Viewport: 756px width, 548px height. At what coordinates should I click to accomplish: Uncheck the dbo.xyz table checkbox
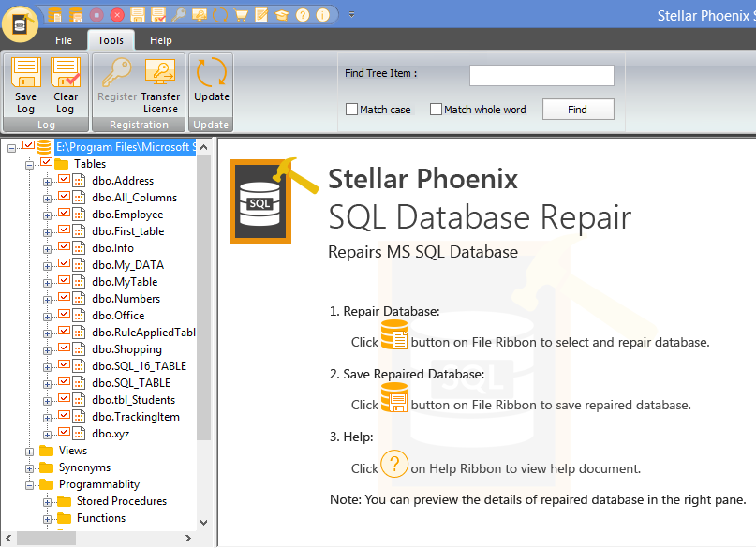click(x=64, y=431)
